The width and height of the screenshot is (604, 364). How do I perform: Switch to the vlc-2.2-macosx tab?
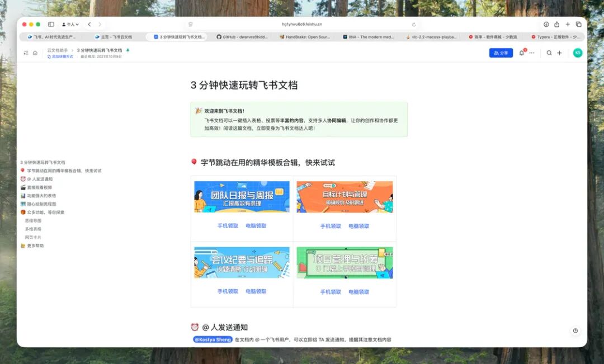click(431, 37)
